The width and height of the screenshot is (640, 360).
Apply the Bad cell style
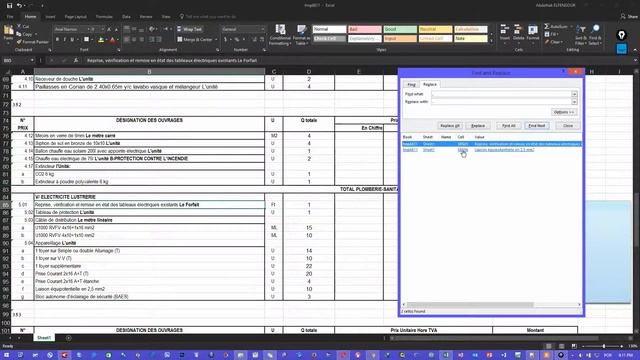[x=364, y=29]
